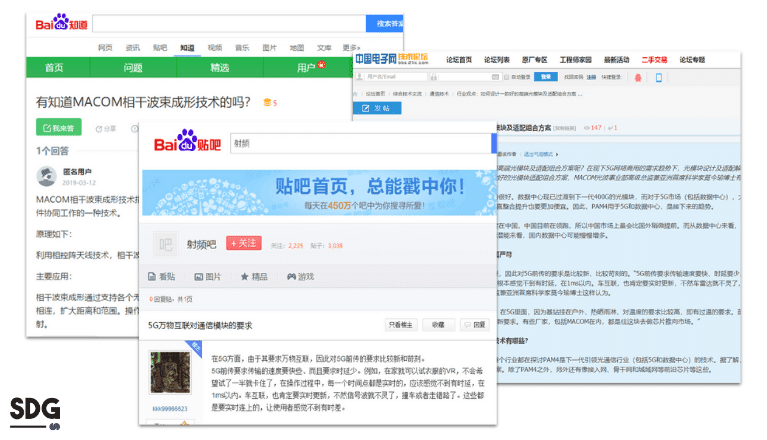
Task: Open the green 用户 tab in Zhidao
Action: [x=308, y=67]
